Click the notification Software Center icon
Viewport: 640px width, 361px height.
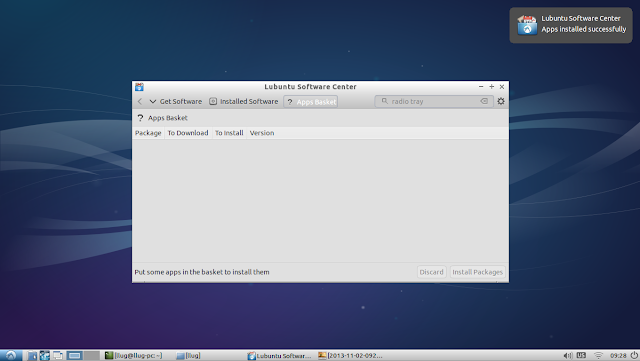point(527,25)
